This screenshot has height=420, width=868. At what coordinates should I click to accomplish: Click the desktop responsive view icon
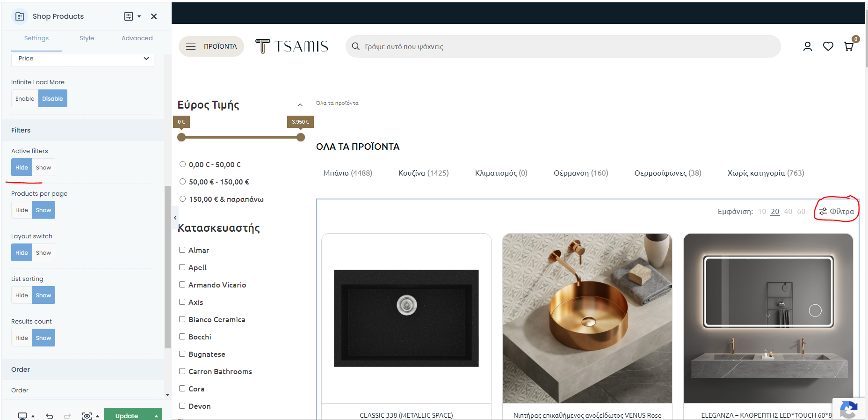(22, 416)
